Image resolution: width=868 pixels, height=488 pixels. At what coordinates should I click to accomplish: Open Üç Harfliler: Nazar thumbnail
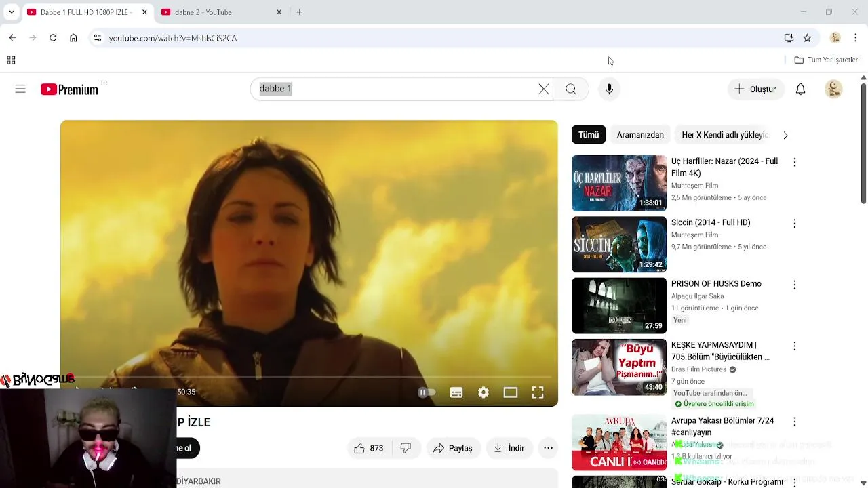[619, 183]
